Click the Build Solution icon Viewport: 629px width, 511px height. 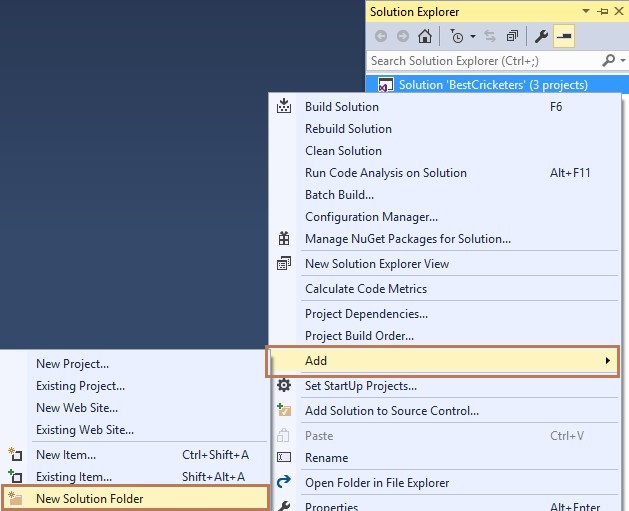tap(284, 106)
